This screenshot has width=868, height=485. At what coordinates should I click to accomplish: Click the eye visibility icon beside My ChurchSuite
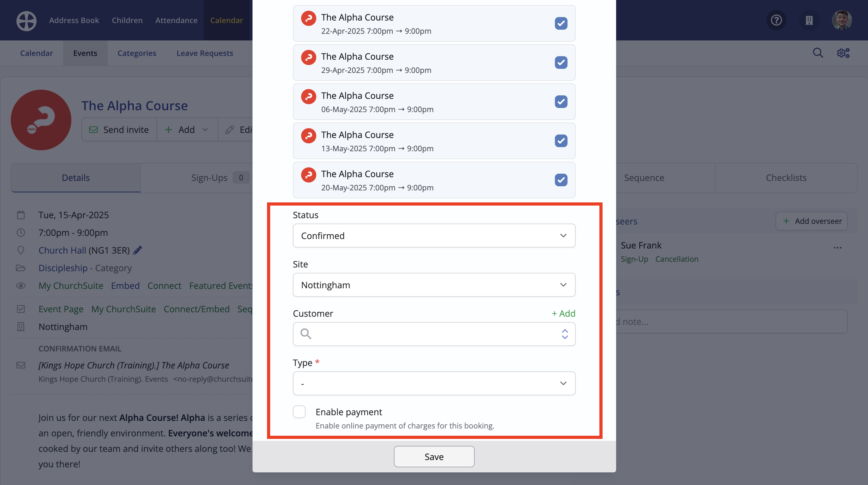point(21,286)
